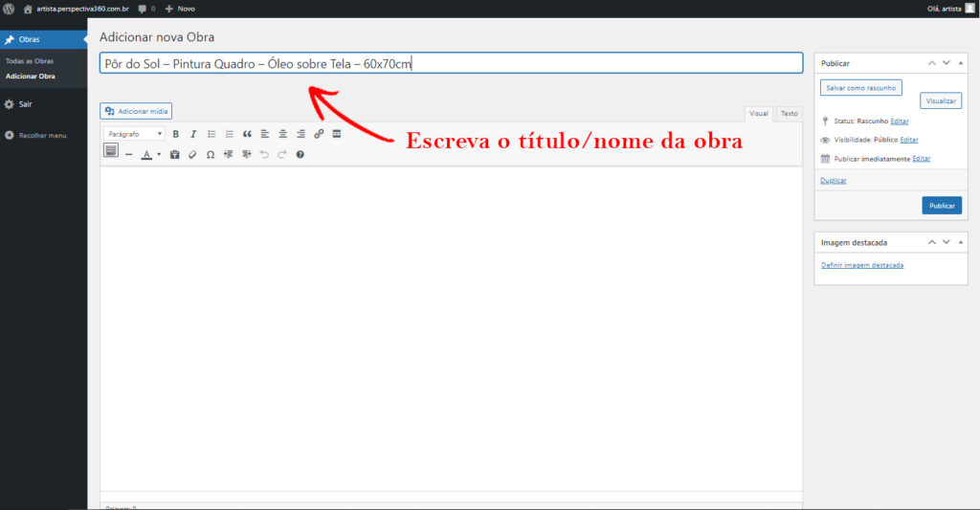Screen dimensions: 980x510
Task: Collapse the Publicar panel with triangle toggle
Action: 961,63
